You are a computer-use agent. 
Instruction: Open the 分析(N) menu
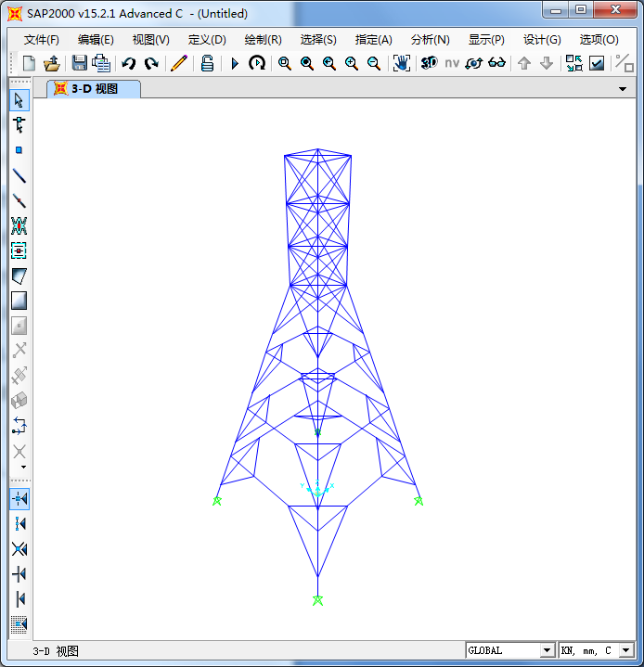click(x=430, y=40)
